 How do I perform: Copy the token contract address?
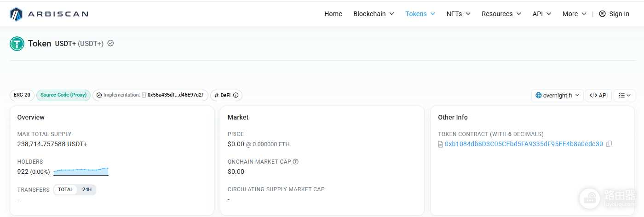click(609, 144)
